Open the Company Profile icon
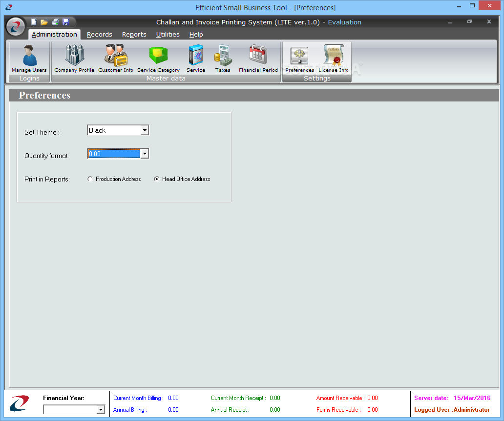Screen dimensions: 504x421 (x=74, y=59)
